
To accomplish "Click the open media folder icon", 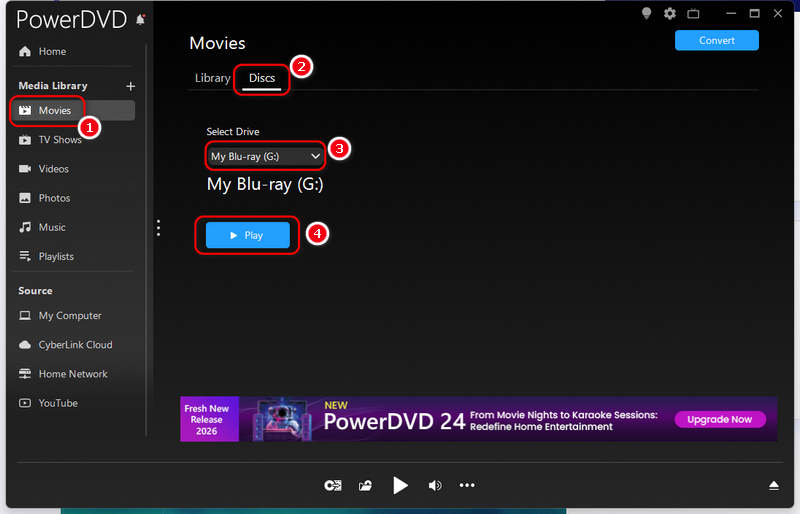I will tap(365, 485).
